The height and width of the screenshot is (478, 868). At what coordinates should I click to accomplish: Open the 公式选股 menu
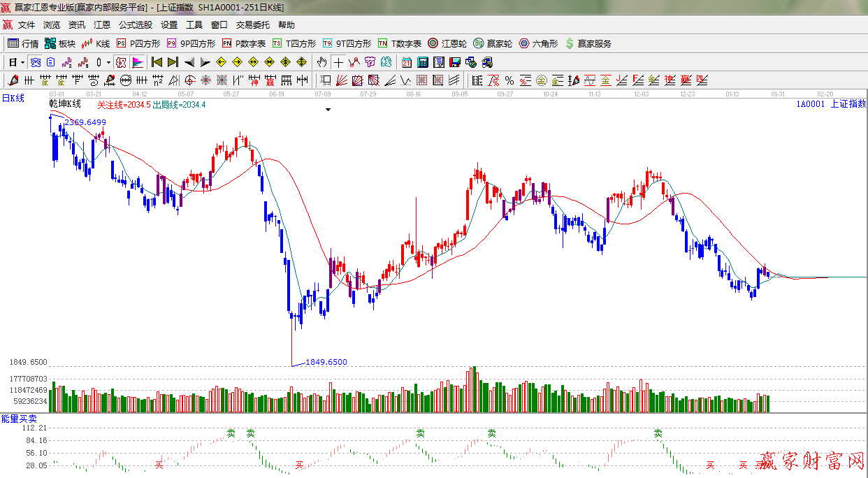[135, 24]
